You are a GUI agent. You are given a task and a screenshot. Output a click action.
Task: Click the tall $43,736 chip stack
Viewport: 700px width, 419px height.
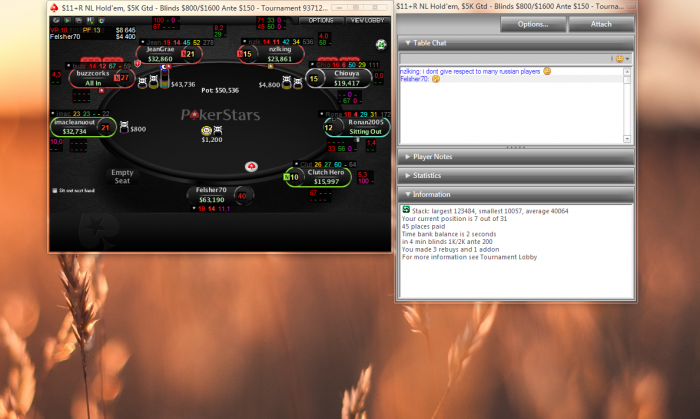(164, 77)
